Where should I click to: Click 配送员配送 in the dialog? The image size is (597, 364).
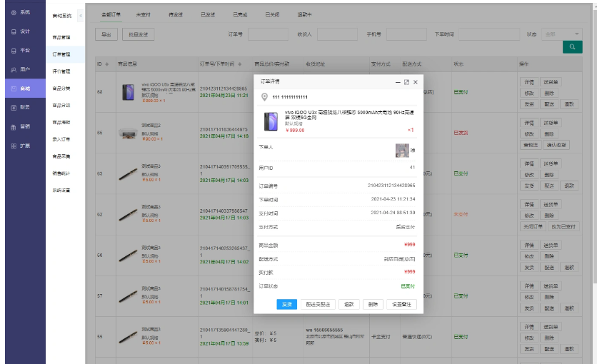pos(318,304)
